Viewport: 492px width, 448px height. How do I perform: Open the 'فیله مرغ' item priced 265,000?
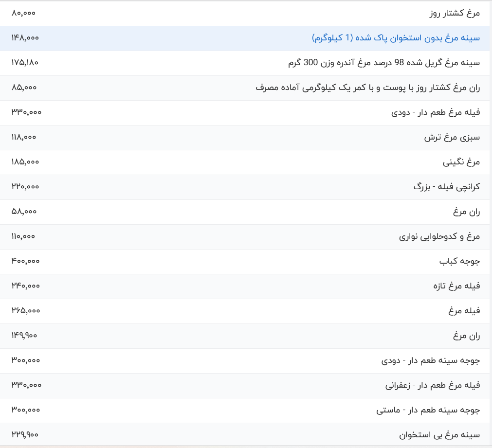coord(464,311)
